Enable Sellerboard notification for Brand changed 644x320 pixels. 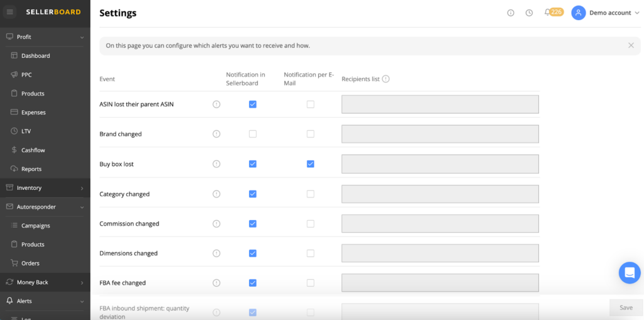point(253,134)
